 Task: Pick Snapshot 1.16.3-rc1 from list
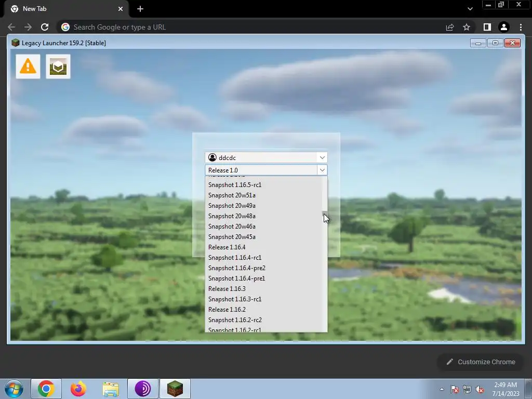pyautogui.click(x=263, y=299)
